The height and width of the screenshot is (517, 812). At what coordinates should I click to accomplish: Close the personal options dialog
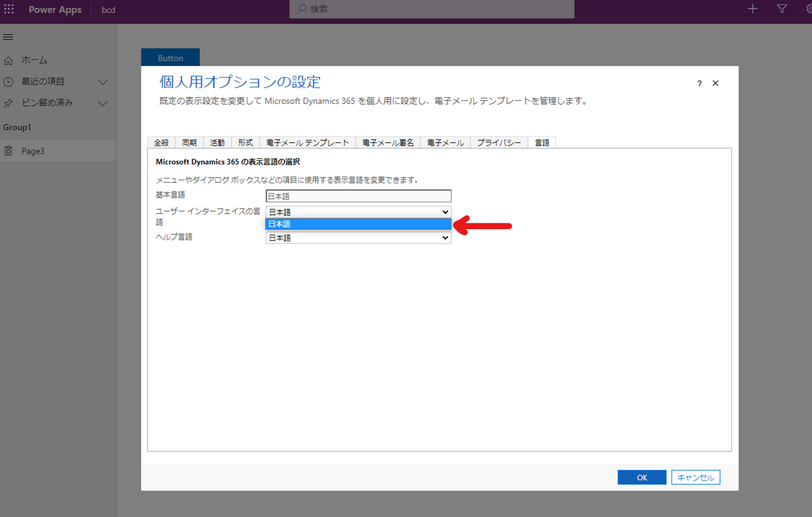[x=716, y=83]
